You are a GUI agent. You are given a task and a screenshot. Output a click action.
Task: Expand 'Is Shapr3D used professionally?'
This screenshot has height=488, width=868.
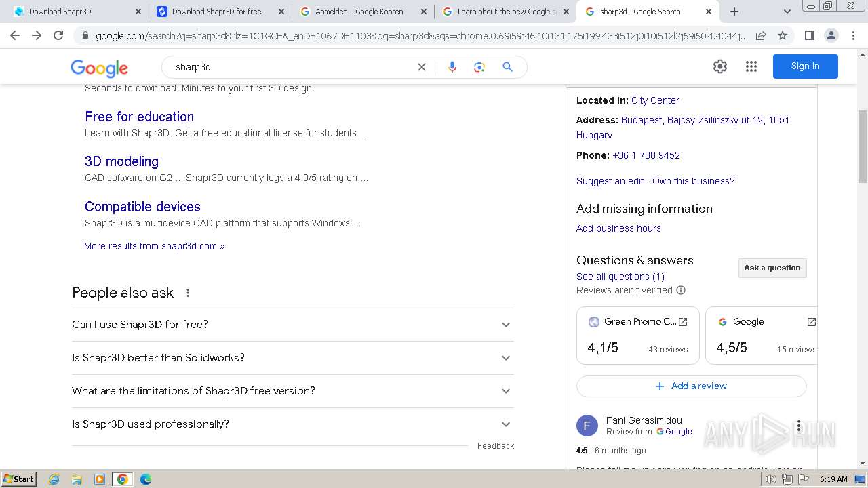(x=292, y=424)
